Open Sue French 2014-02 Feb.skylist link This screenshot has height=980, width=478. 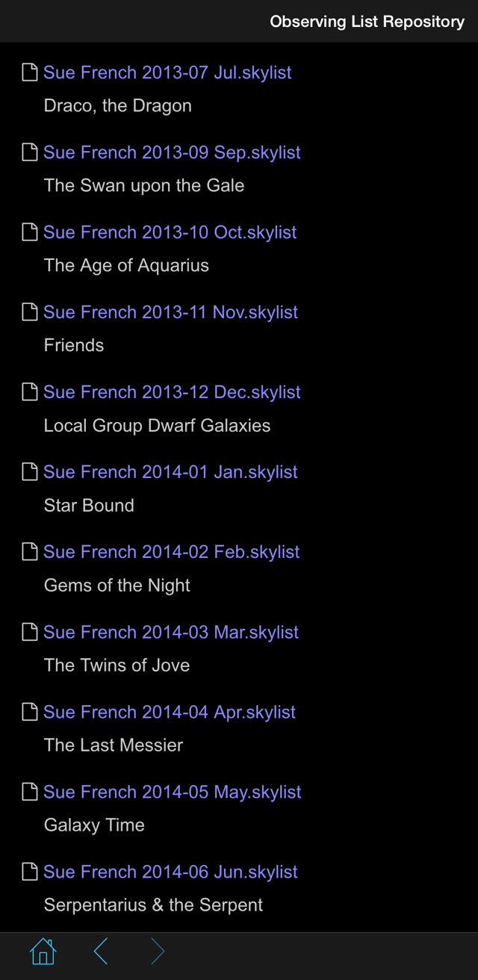[171, 552]
